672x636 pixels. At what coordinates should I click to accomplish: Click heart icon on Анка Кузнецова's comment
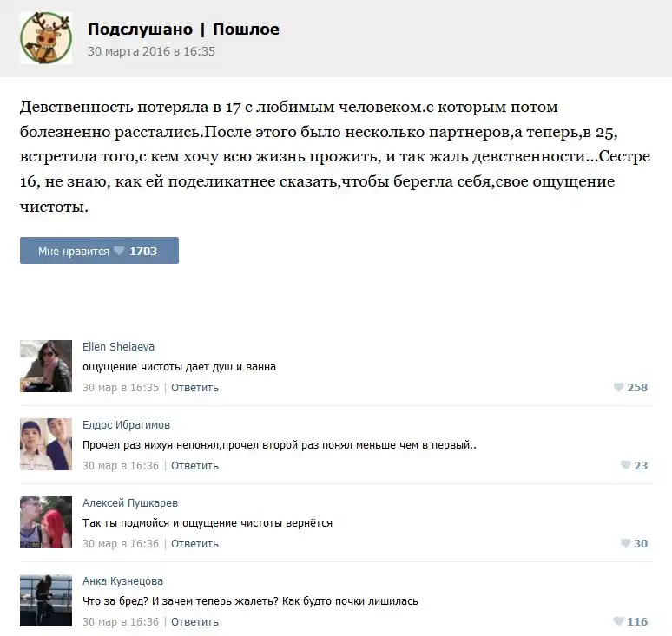pyautogui.click(x=618, y=621)
